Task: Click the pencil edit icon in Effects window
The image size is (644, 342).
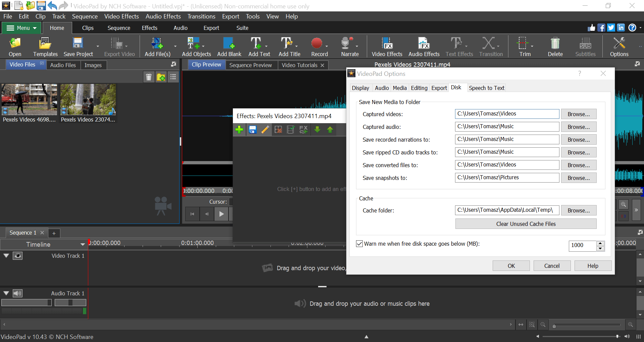Action: 265,130
